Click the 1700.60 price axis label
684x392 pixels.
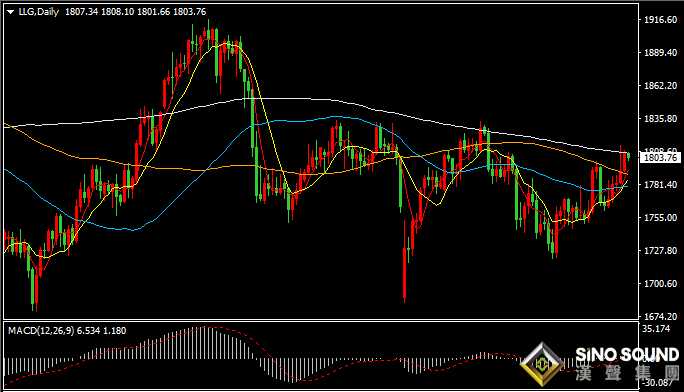660,284
